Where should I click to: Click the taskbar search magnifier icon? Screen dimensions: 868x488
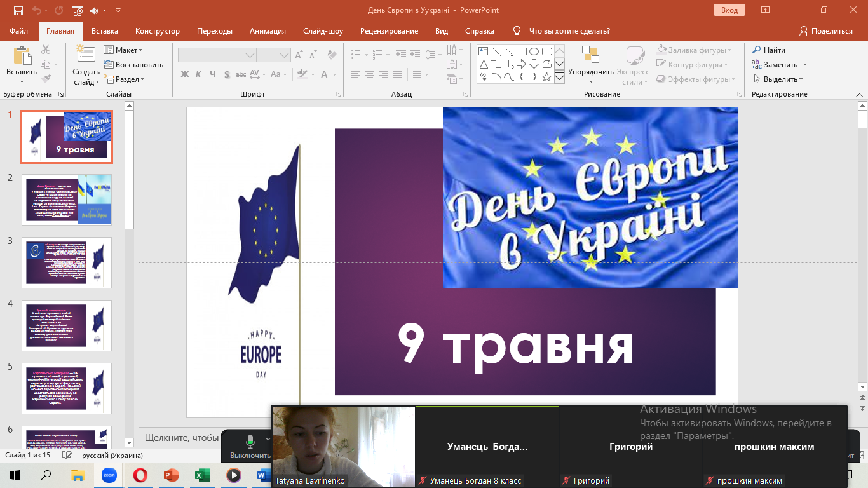pyautogui.click(x=46, y=475)
